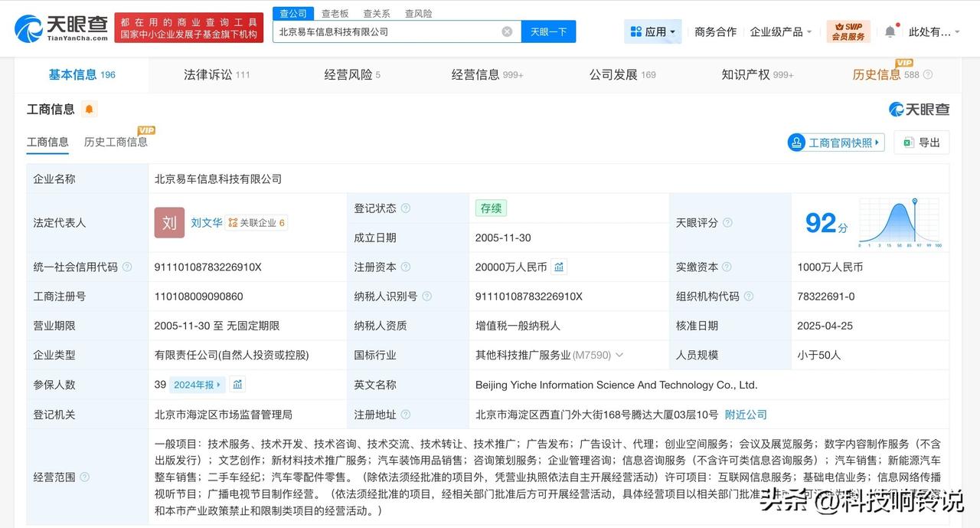980x528 pixels.
Task: Click the 92分 score value
Action: click(x=827, y=223)
